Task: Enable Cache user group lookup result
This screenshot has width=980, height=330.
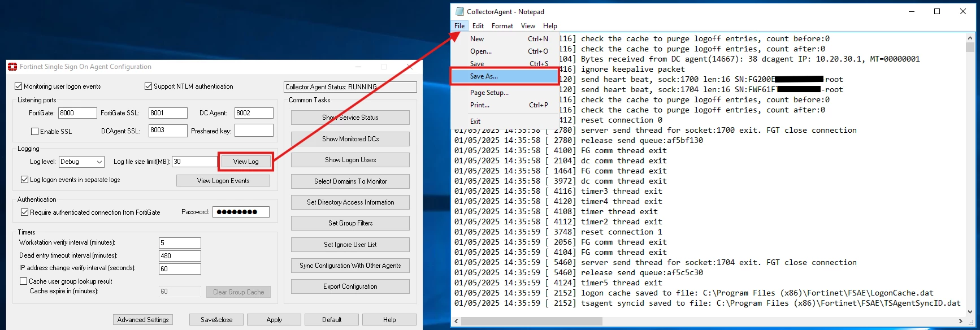Action: (24, 281)
